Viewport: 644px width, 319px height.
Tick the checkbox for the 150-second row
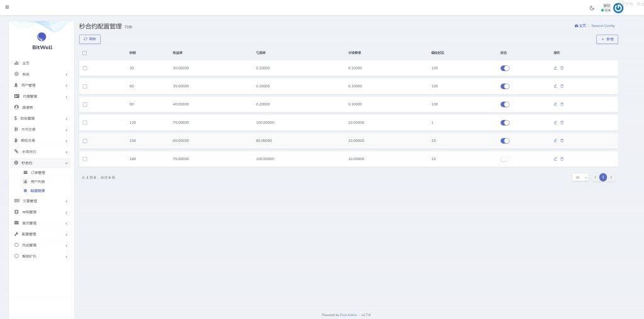85,141
